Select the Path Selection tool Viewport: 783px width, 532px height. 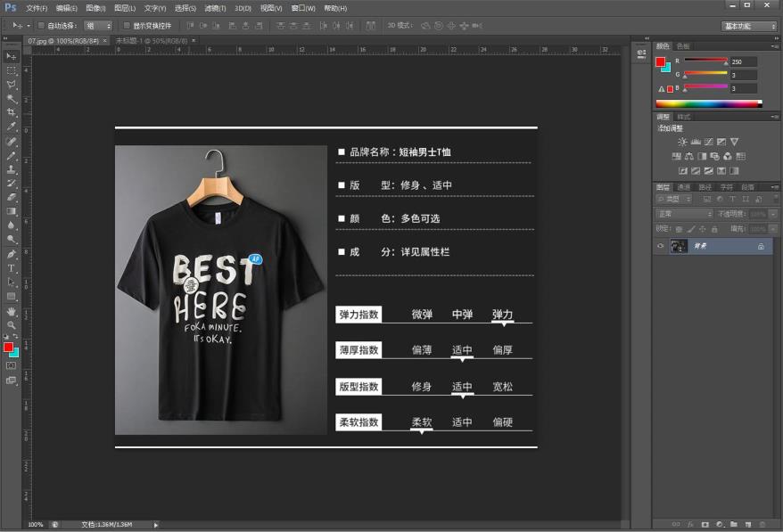(x=11, y=282)
